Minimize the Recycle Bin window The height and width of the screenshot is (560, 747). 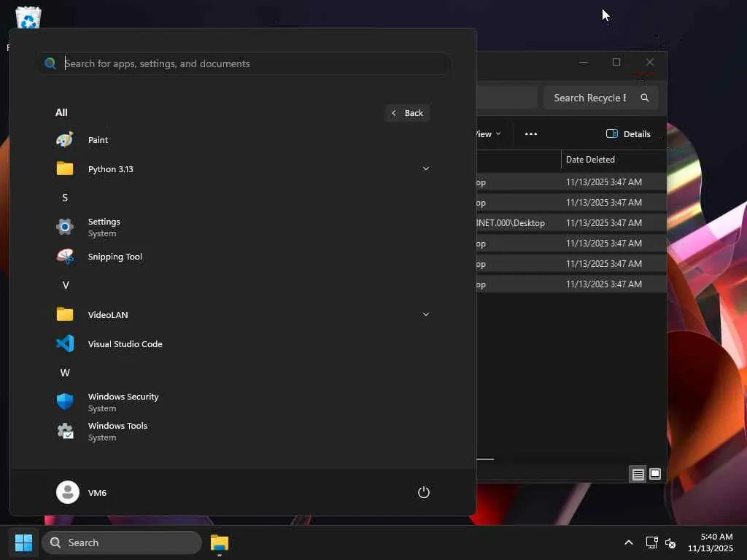tap(583, 63)
